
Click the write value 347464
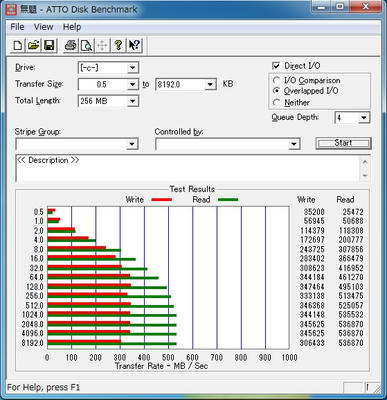[312, 287]
